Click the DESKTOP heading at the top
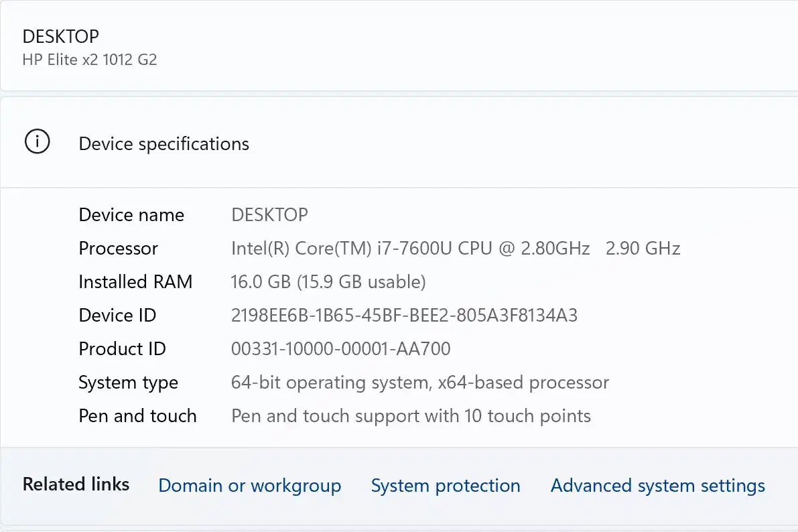Image resolution: width=798 pixels, height=532 pixels. (61, 37)
